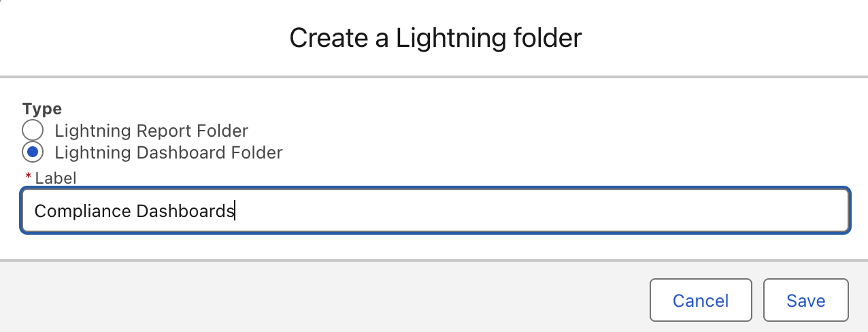Click the word 'Compliance' in the Label field
Image resolution: width=868 pixels, height=332 pixels.
point(82,211)
